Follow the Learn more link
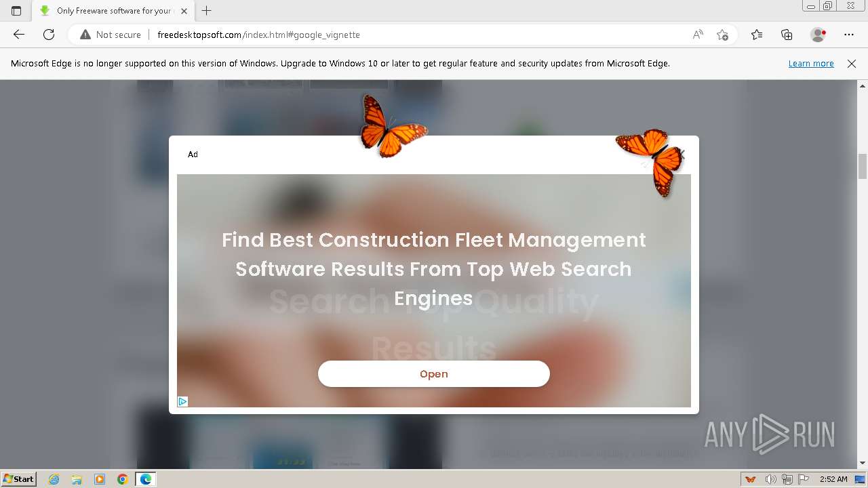 click(811, 63)
